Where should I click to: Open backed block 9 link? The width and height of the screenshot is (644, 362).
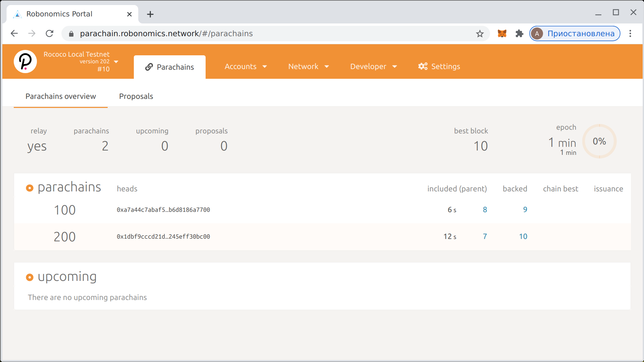tap(525, 209)
